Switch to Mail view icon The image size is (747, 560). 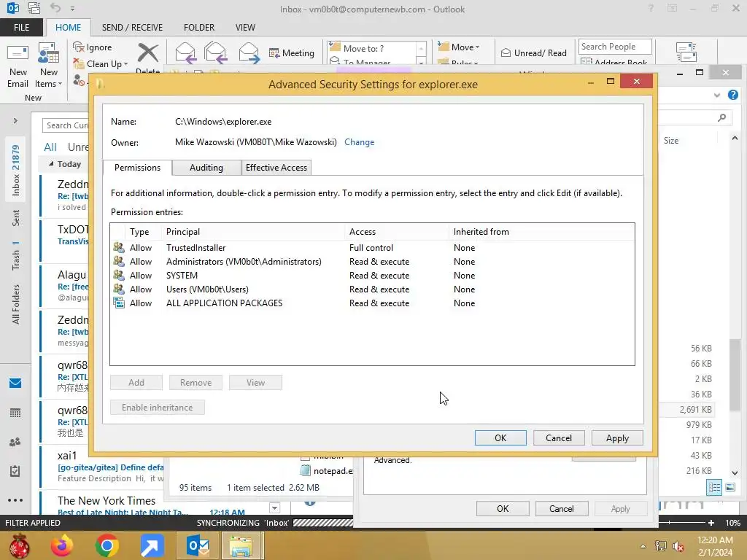click(15, 383)
